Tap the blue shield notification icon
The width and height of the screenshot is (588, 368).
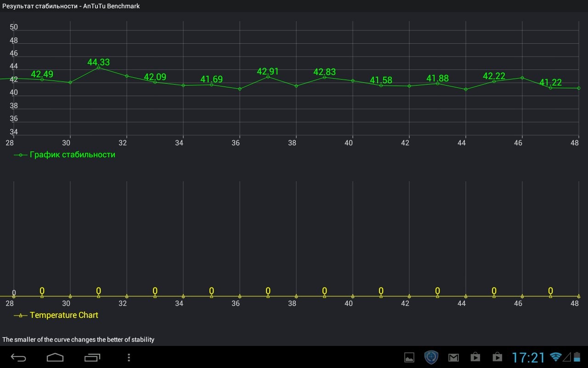[x=431, y=357]
